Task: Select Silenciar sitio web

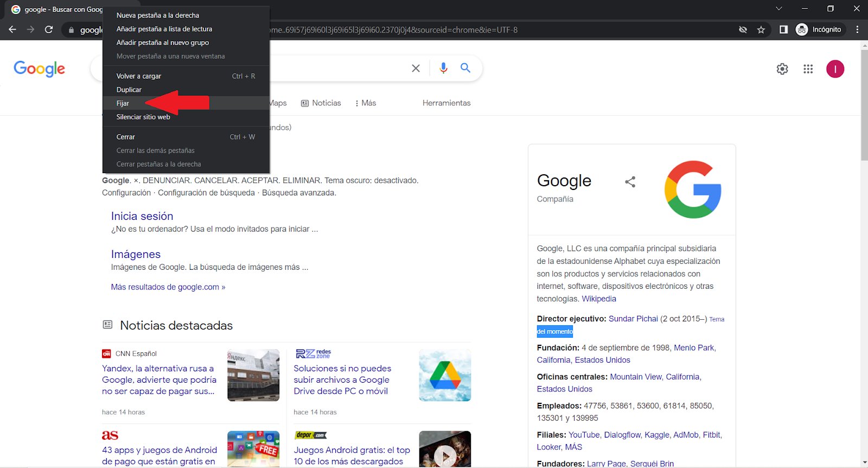Action: pos(186,117)
